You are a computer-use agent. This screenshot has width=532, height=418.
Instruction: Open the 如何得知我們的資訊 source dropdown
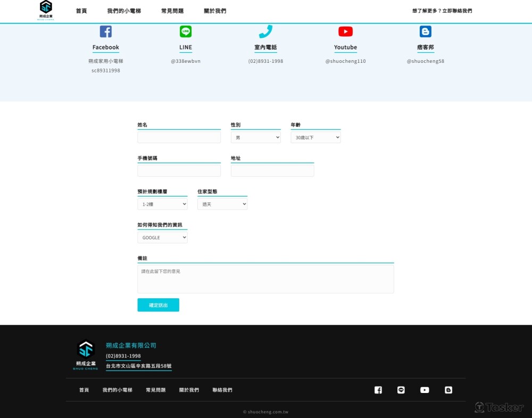[x=162, y=237]
